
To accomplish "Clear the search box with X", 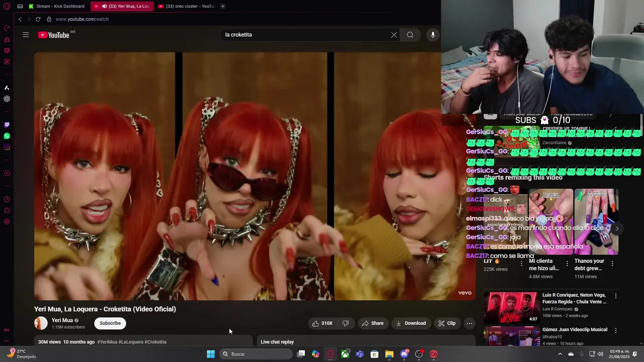I will coord(394,35).
